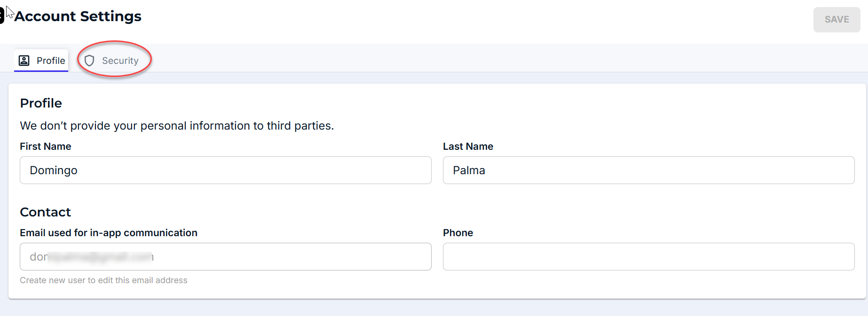Click the black icon left of Account Settings

[2, 15]
